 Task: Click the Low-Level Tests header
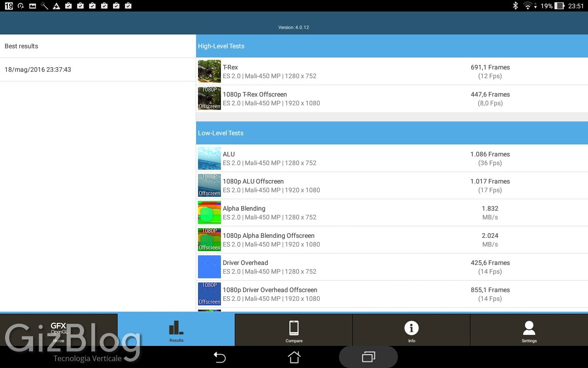point(392,133)
